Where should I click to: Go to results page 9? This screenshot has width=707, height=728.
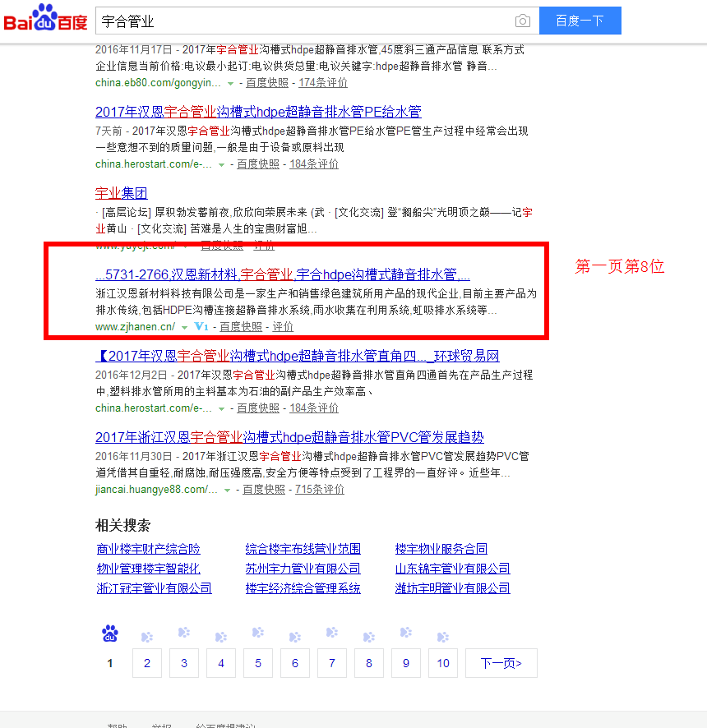coord(406,663)
